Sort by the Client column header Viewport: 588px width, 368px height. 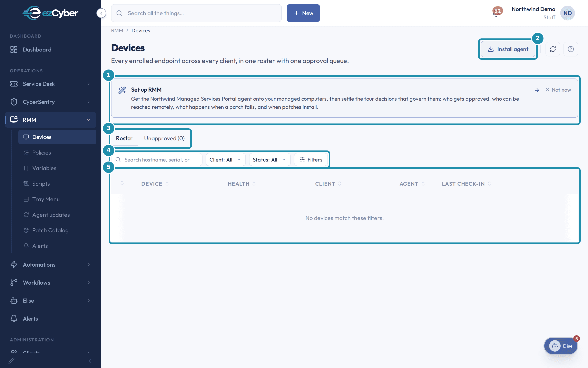click(x=328, y=184)
